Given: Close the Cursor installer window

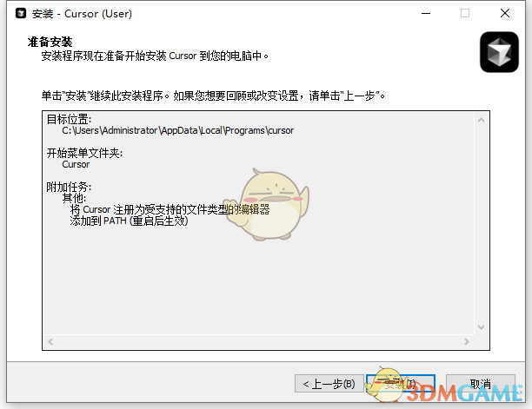Looking at the screenshot, I should click(x=505, y=13).
